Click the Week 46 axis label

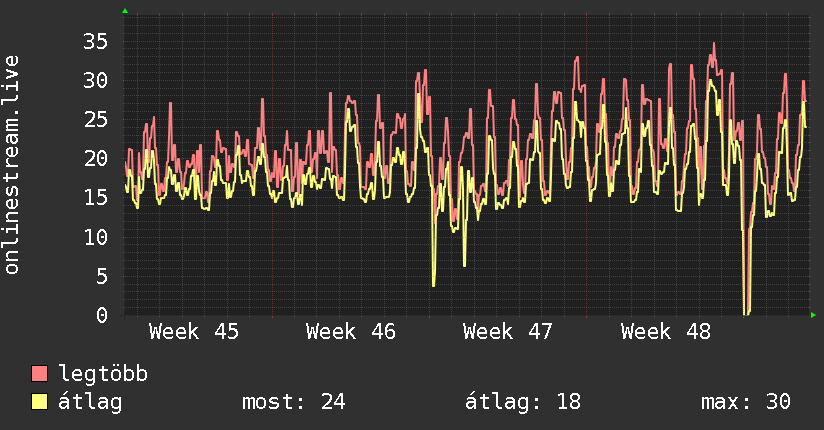coord(351,332)
